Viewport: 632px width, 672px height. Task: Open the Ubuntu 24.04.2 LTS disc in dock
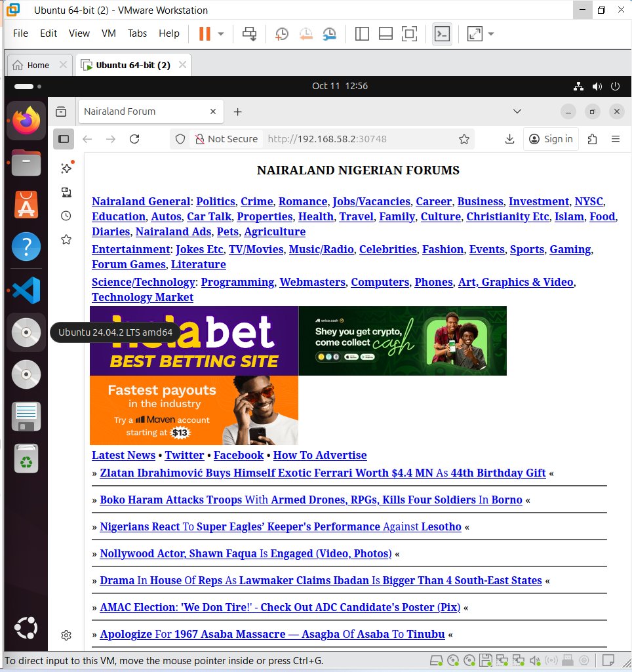coord(26,332)
